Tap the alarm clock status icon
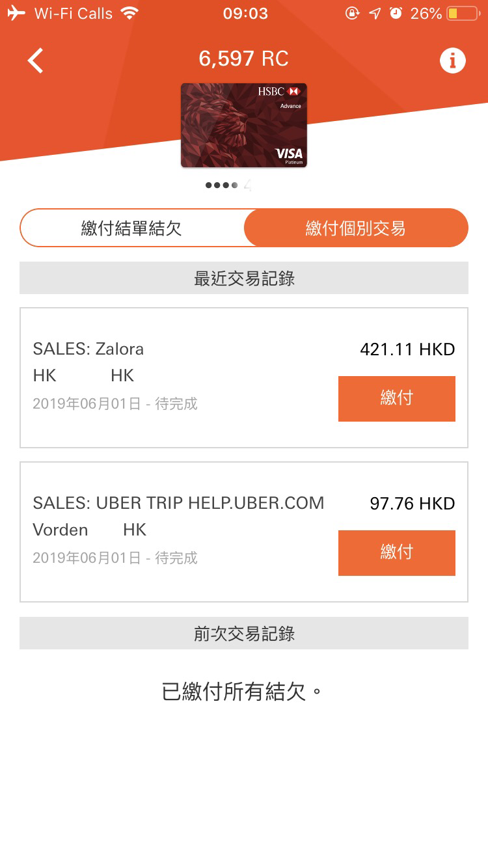The width and height of the screenshot is (488, 868). [396, 13]
